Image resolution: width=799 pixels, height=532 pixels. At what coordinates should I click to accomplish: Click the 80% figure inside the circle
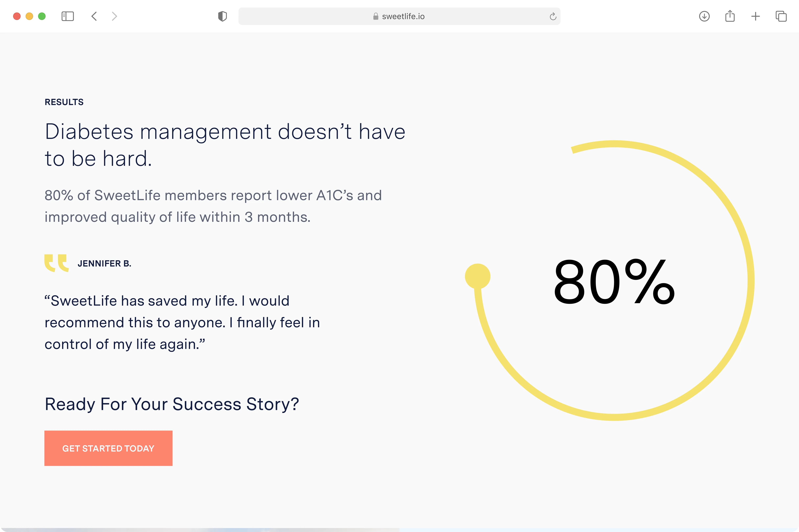(614, 282)
